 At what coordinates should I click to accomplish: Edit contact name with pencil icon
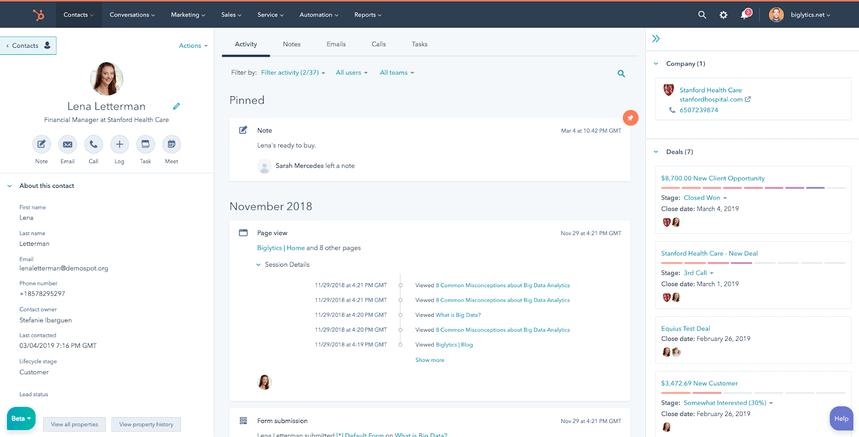(x=176, y=106)
